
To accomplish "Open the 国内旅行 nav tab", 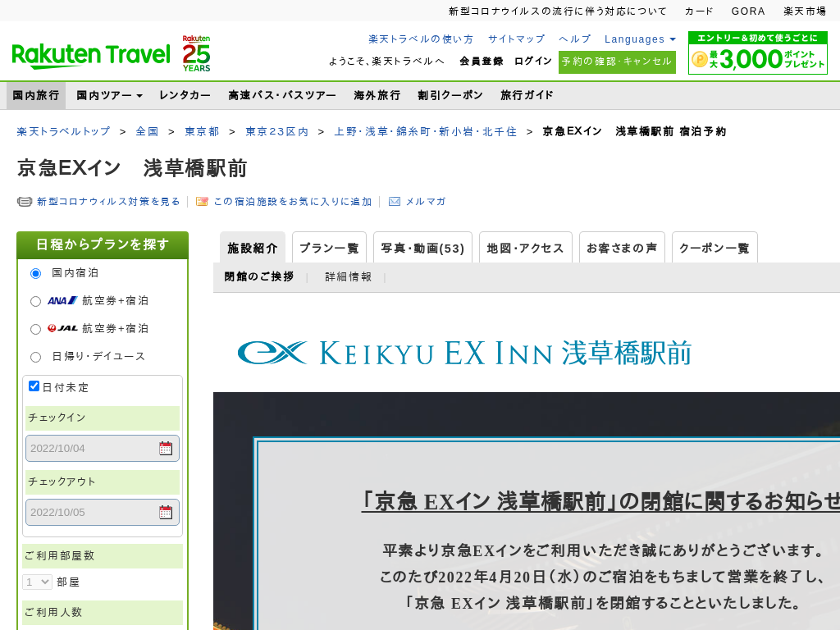I will tap(36, 95).
